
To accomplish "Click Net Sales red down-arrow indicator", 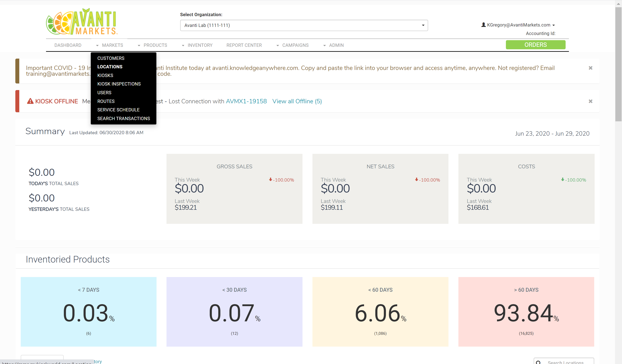I will click(x=416, y=180).
